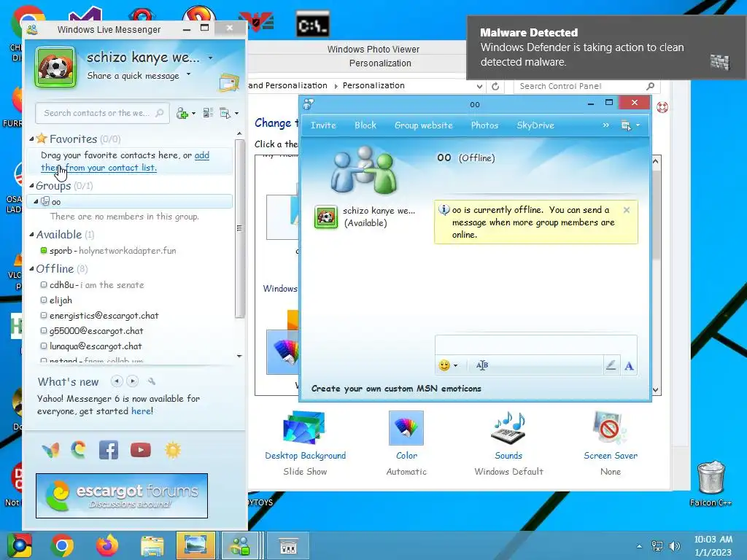Open What's new settings wrench
The image size is (747, 560).
click(x=152, y=381)
